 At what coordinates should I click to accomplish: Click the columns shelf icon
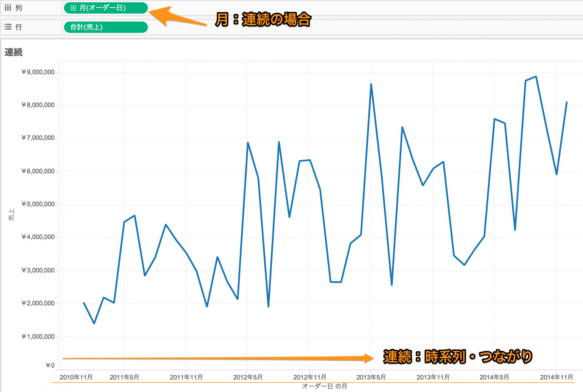click(8, 8)
